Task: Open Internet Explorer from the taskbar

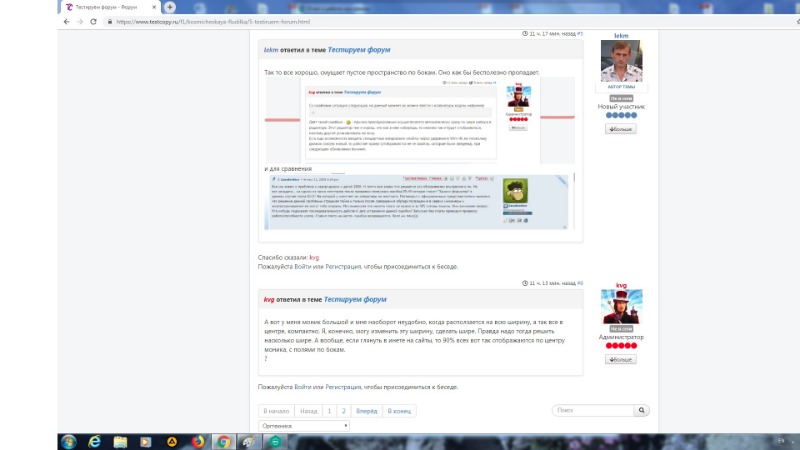Action: (x=95, y=440)
